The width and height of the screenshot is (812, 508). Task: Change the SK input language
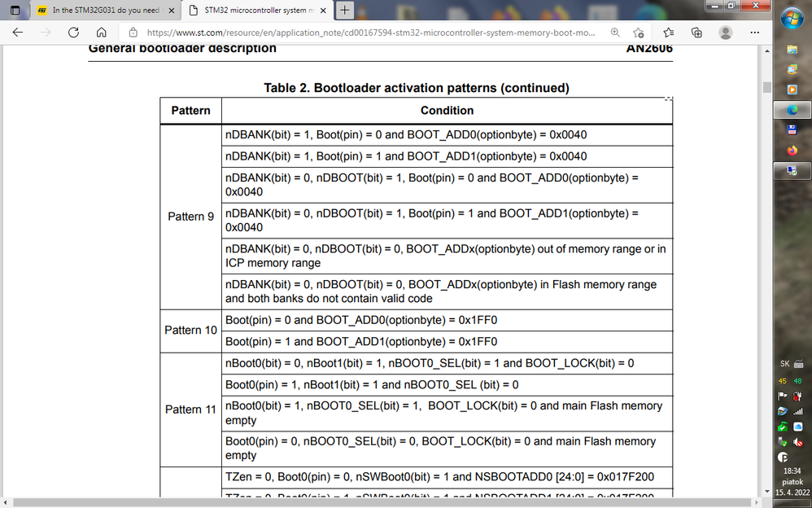[785, 364]
